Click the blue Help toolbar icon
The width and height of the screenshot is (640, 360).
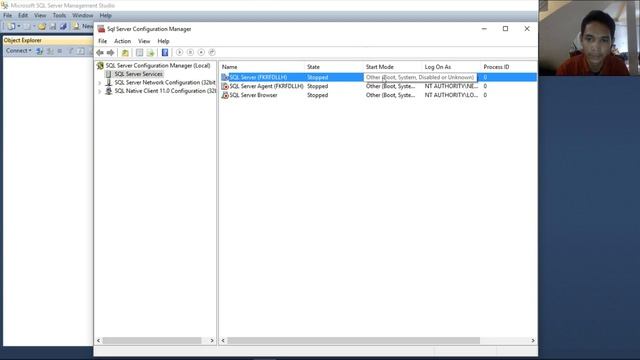(165, 53)
